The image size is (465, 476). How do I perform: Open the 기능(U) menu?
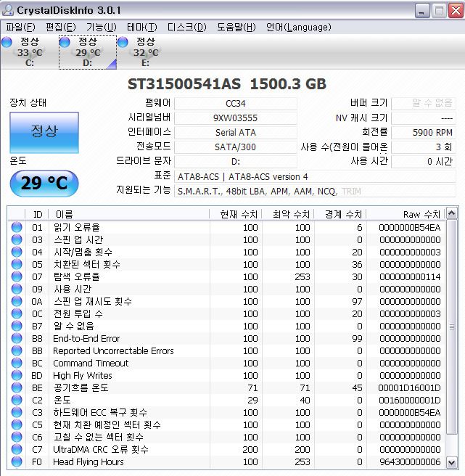pos(101,28)
